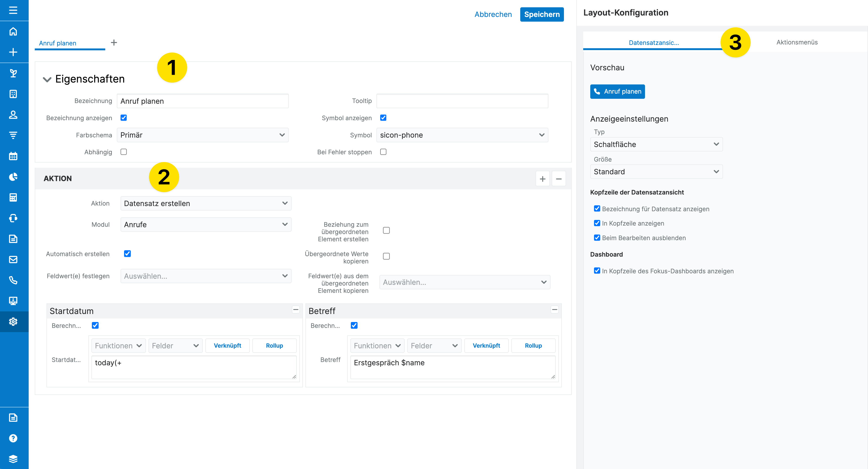The width and height of the screenshot is (868, 469).
Task: Open the phone Calls icon in the sidebar
Action: [13, 280]
